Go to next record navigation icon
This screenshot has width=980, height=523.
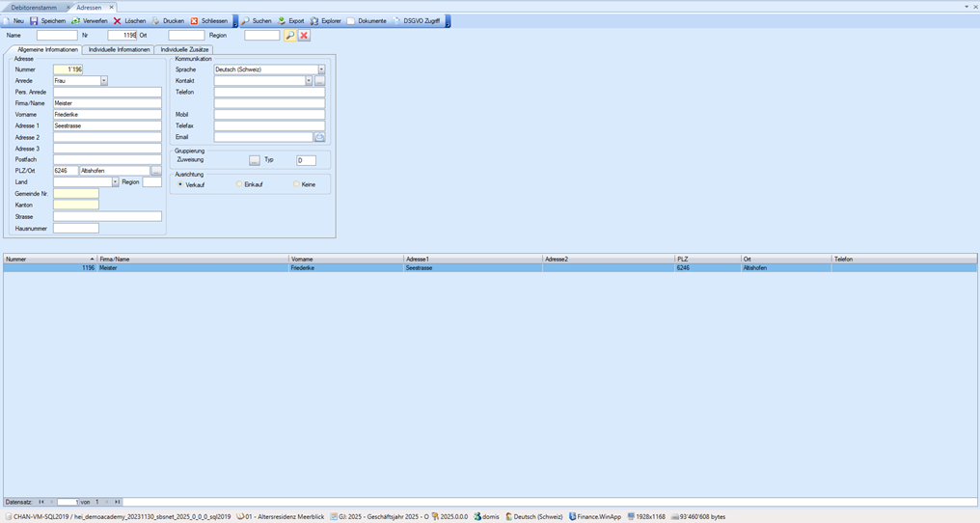pos(107,502)
